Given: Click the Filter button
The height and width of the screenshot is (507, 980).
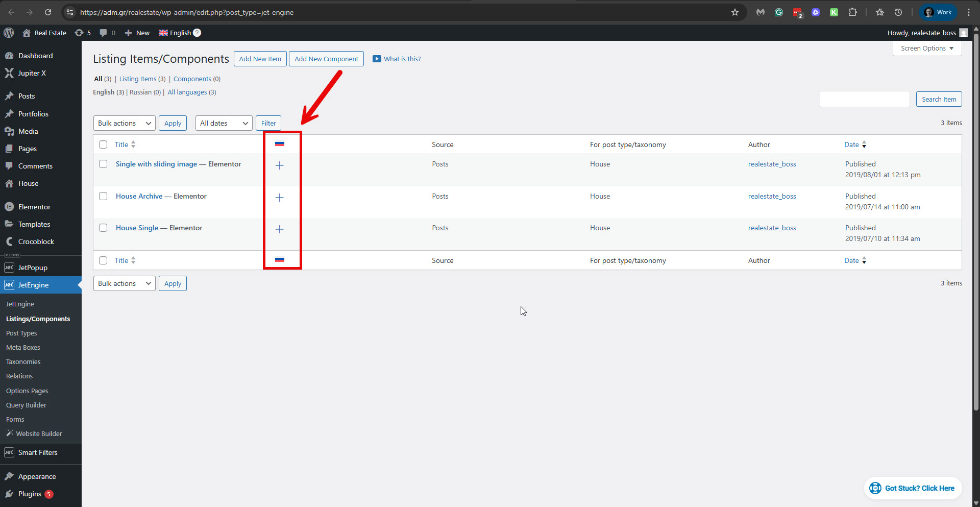Looking at the screenshot, I should [268, 123].
